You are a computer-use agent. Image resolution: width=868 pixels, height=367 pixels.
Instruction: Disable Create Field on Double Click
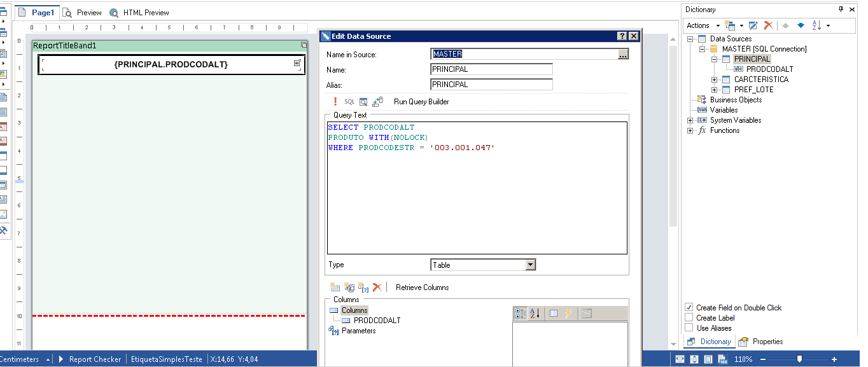coord(689,308)
